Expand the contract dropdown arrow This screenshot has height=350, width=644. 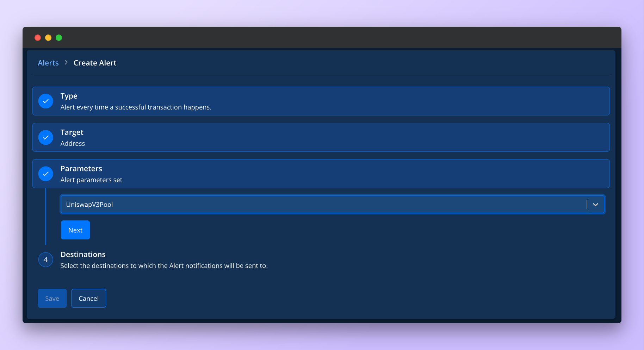coord(595,205)
